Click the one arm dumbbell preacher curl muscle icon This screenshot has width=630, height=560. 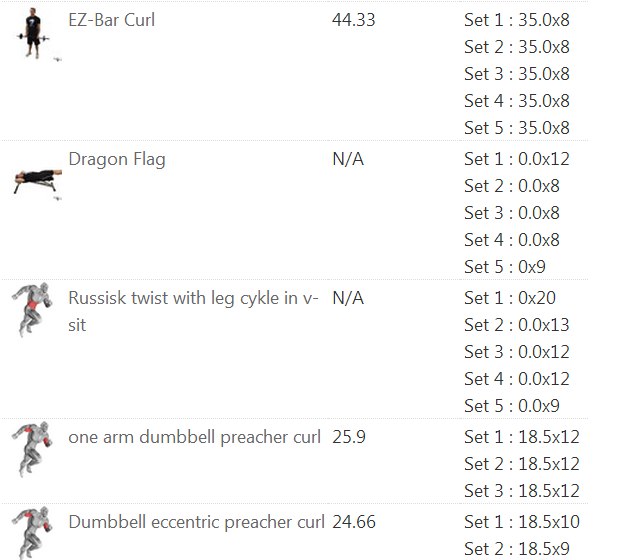[32, 449]
